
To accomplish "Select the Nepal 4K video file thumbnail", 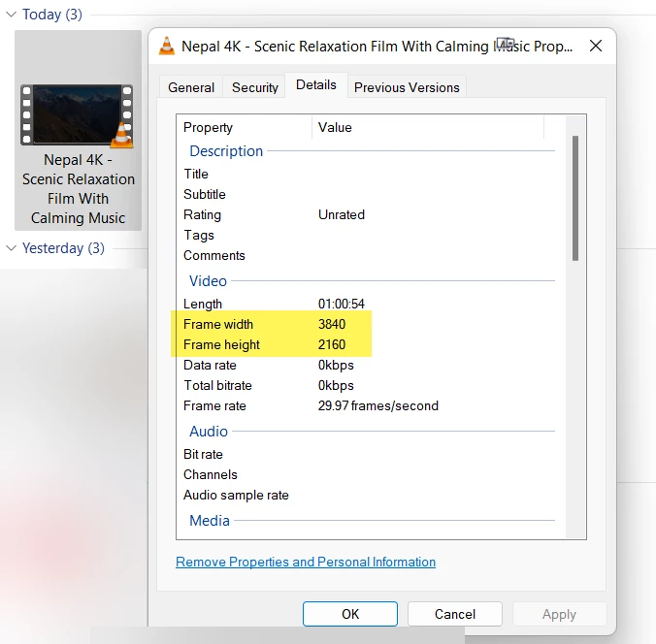I will pos(77,115).
